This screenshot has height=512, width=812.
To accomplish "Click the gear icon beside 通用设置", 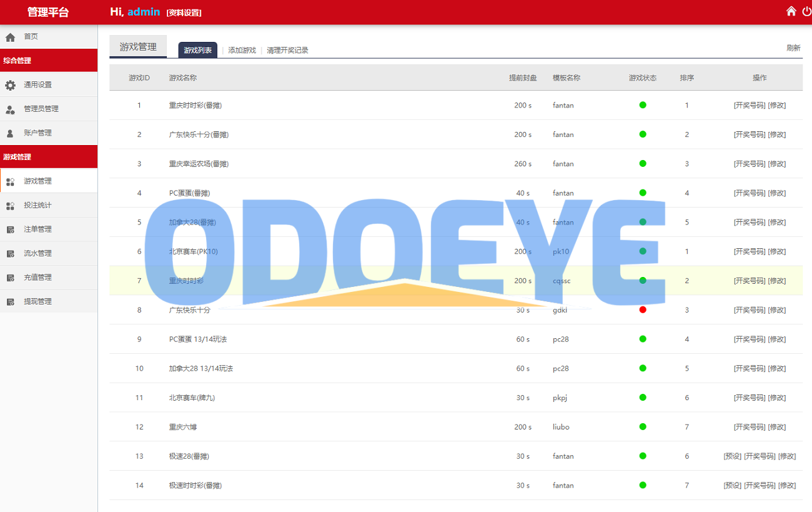I will [10, 85].
